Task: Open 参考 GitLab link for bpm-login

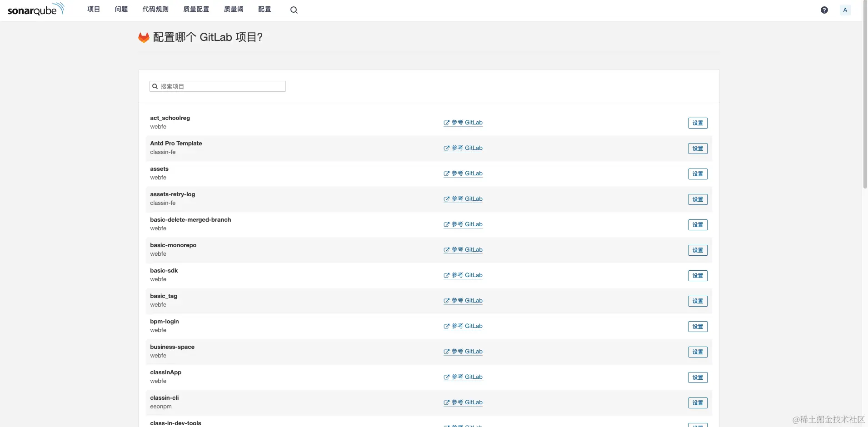Action: [x=463, y=326]
